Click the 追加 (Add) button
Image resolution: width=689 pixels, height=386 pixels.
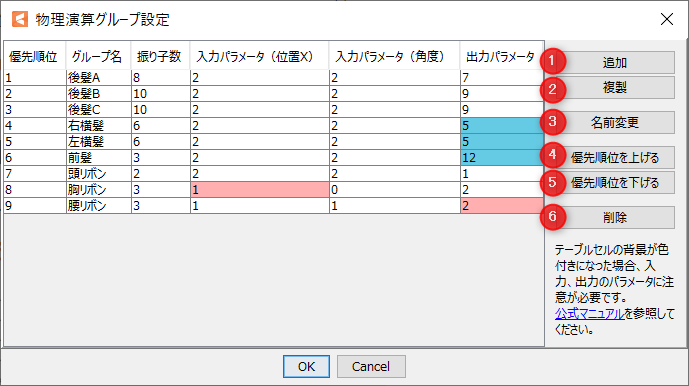pyautogui.click(x=614, y=62)
